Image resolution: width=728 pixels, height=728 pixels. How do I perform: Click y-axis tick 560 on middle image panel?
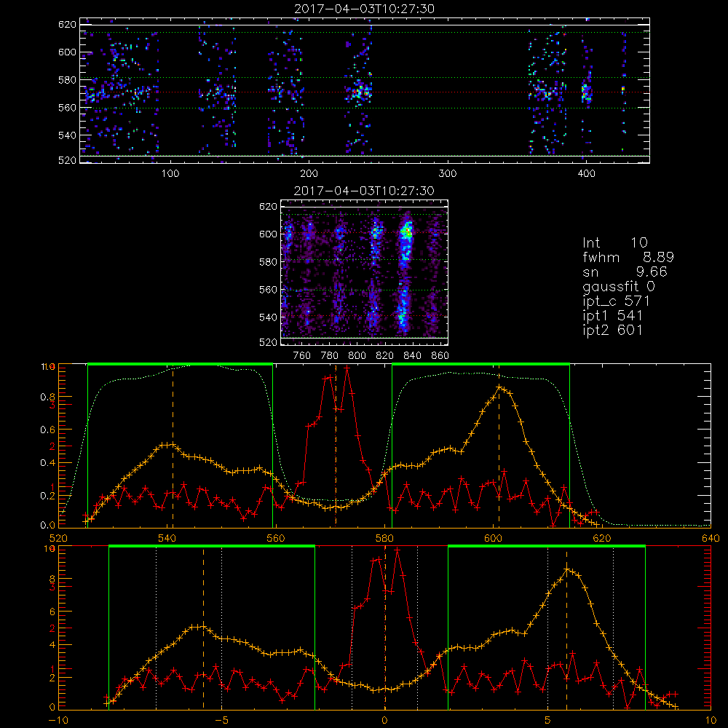pyautogui.click(x=268, y=290)
